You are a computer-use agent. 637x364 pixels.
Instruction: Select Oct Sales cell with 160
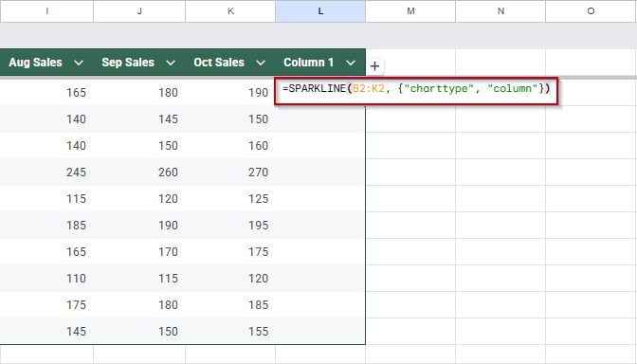(230, 146)
